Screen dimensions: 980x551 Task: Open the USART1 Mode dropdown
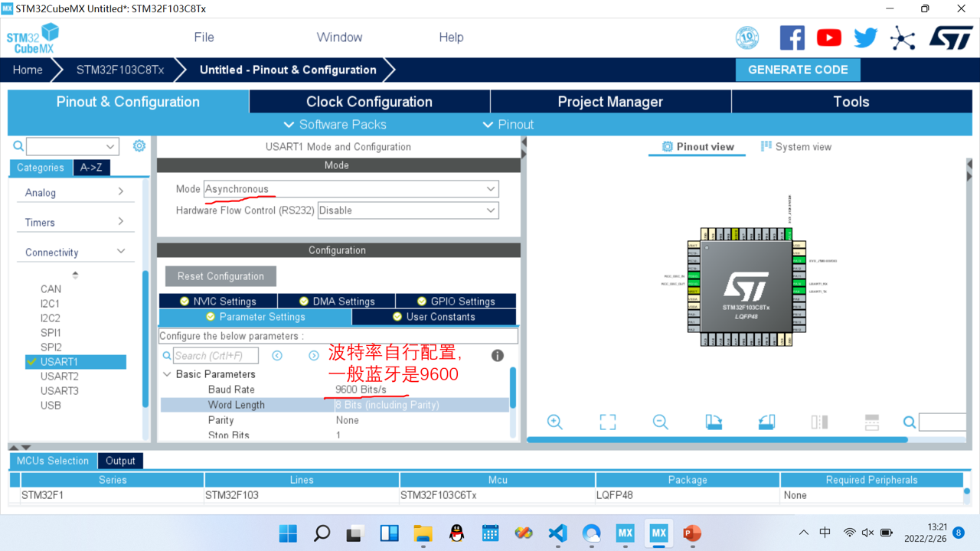coord(351,189)
